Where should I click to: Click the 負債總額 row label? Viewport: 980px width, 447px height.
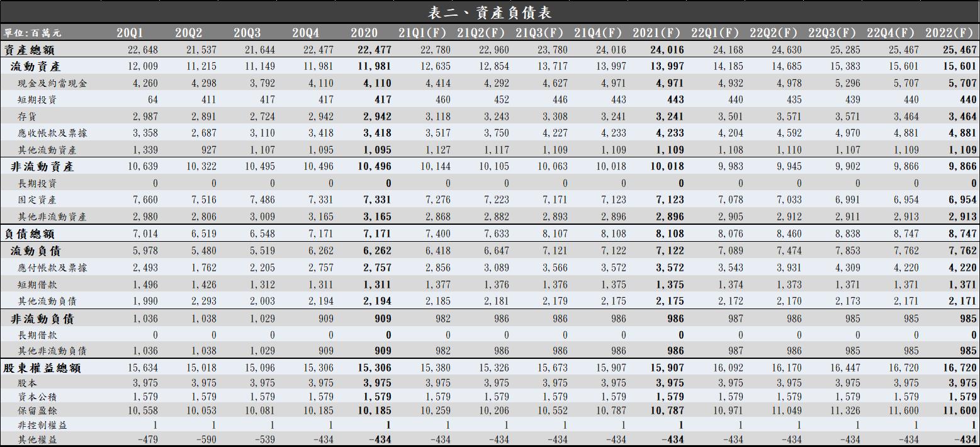(x=29, y=234)
